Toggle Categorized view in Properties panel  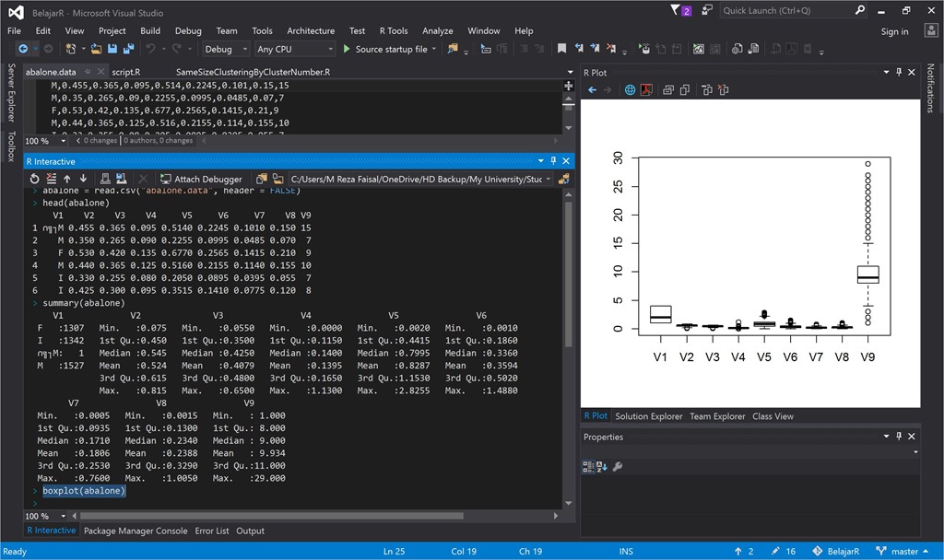coord(588,467)
